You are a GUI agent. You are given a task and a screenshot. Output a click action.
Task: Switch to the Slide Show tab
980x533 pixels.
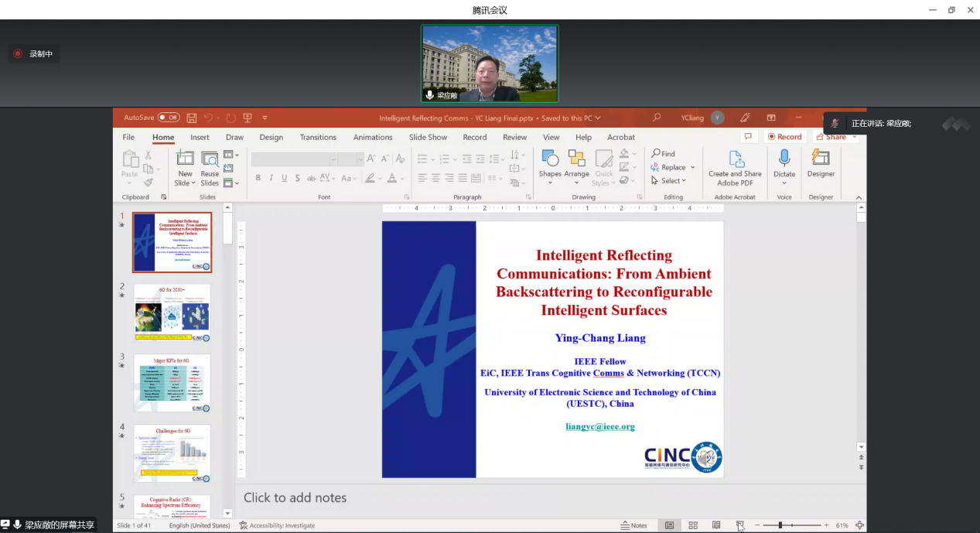coord(428,137)
